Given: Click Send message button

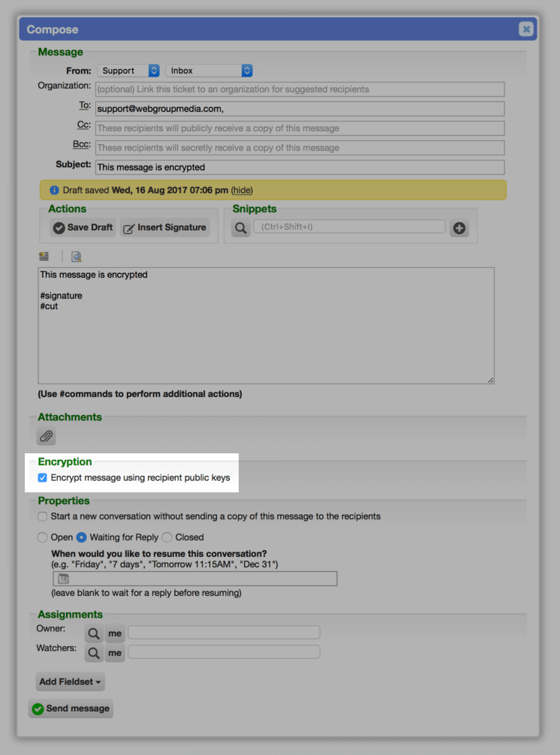Looking at the screenshot, I should click(x=71, y=708).
